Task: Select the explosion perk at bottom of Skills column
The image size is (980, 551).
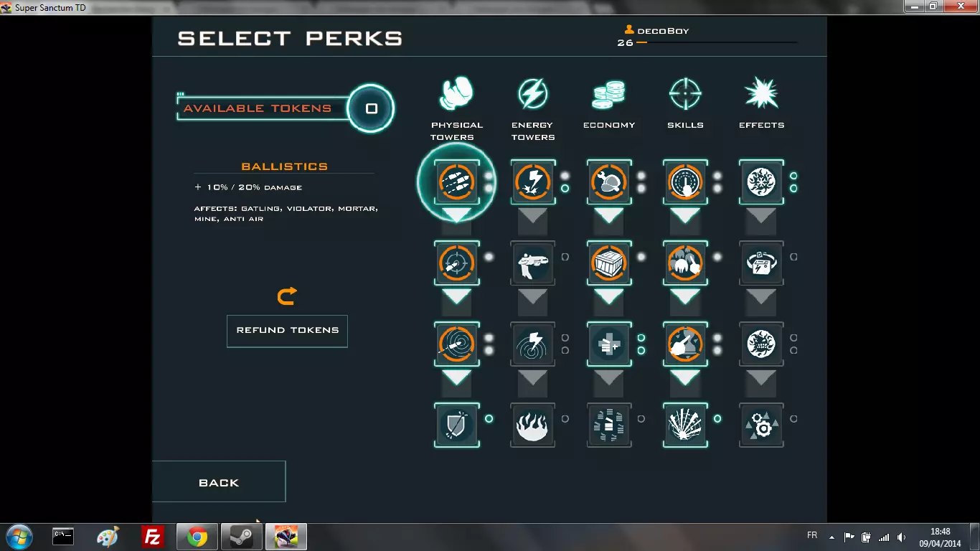Action: [x=685, y=425]
